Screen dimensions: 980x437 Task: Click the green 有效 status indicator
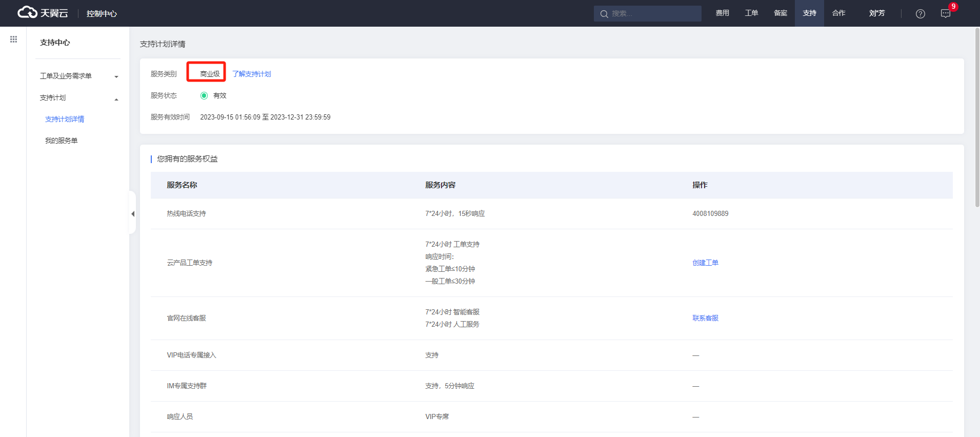pos(204,95)
